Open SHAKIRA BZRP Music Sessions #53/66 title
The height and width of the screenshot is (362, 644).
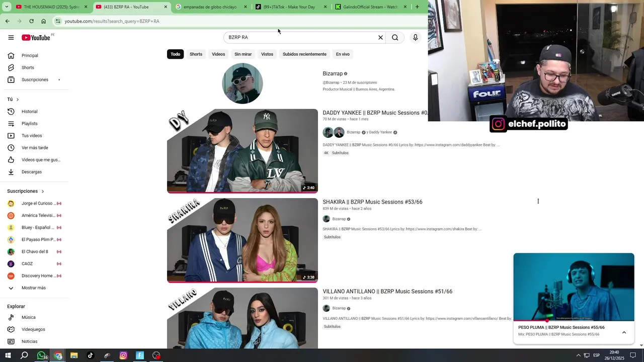(372, 202)
